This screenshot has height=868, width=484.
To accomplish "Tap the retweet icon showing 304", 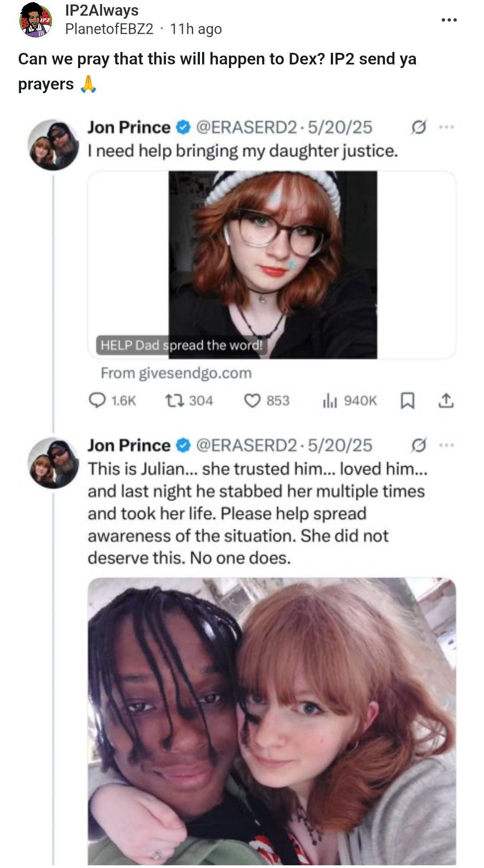I will click(x=174, y=400).
